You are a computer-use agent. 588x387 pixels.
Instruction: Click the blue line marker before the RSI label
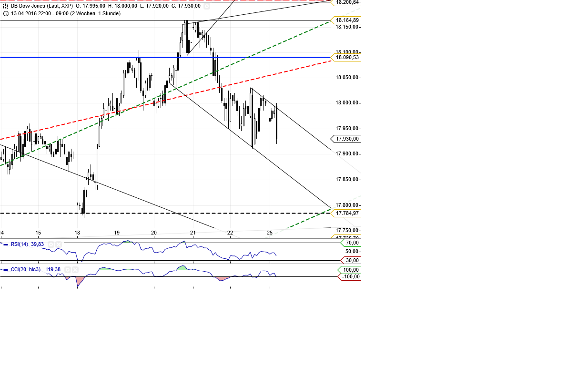[6, 244]
